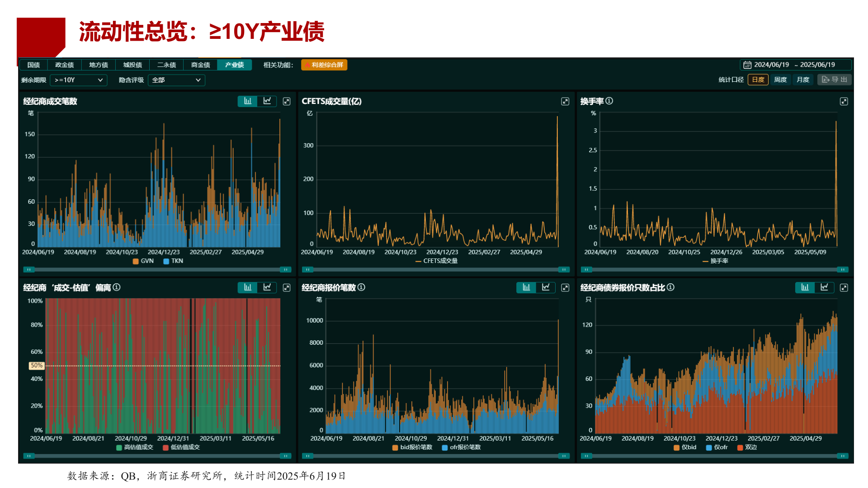Expand the CFETS成交量 chart to fullscreen
The height and width of the screenshot is (488, 868).
[x=565, y=101]
